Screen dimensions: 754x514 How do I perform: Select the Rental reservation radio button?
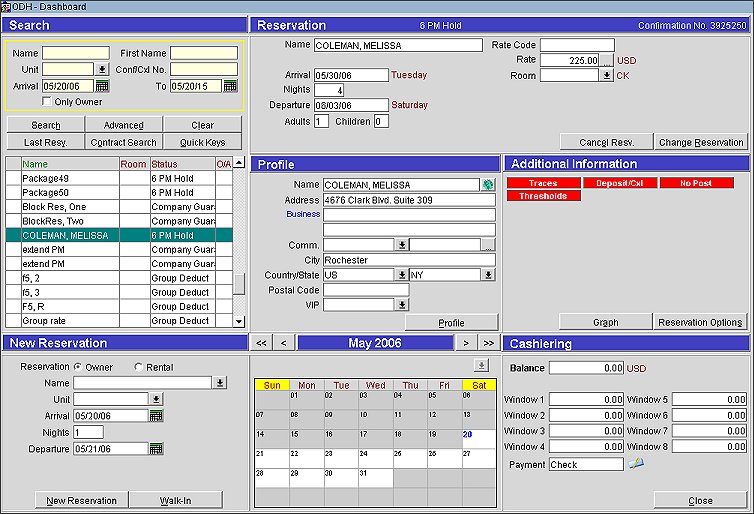[138, 367]
